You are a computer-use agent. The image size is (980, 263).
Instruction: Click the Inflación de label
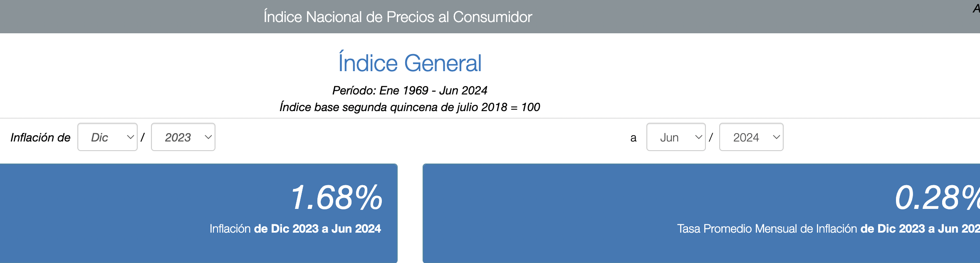tap(40, 138)
